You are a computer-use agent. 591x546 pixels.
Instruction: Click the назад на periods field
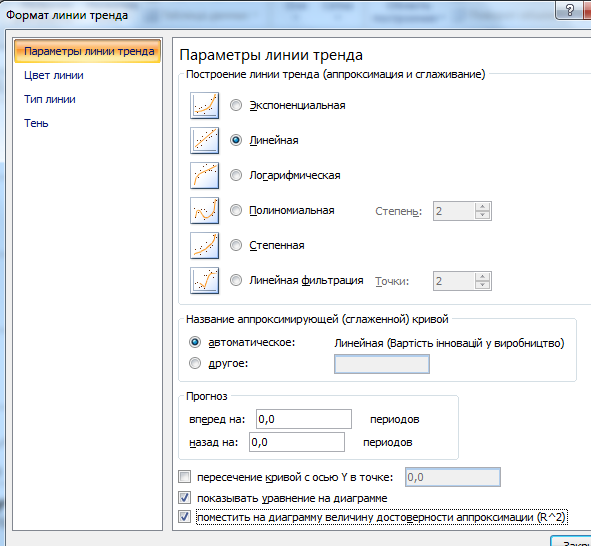tap(297, 442)
